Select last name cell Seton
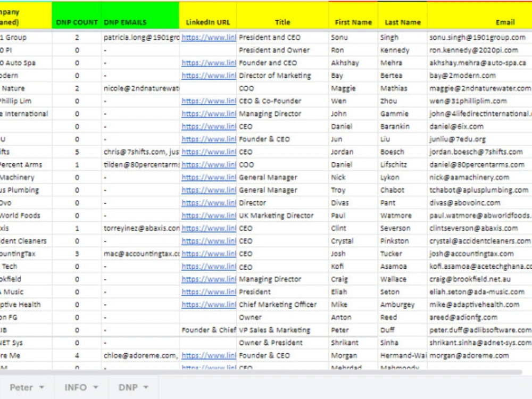 pos(402,292)
